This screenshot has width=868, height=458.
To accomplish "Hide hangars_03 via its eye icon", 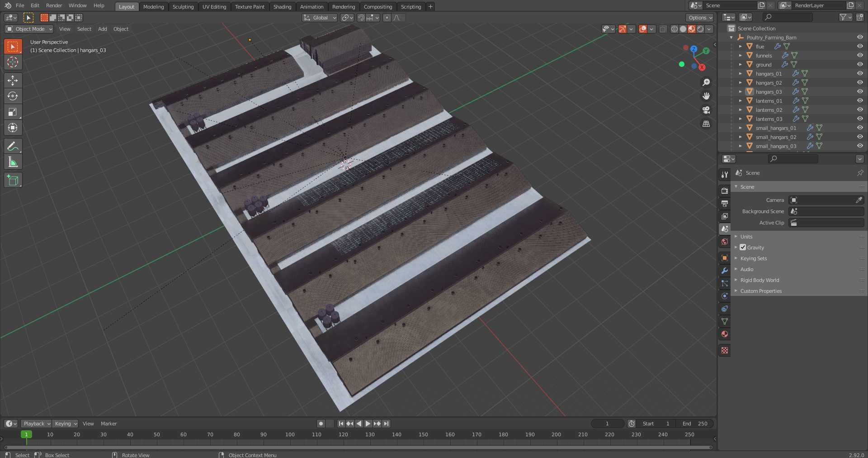I will click(x=860, y=91).
